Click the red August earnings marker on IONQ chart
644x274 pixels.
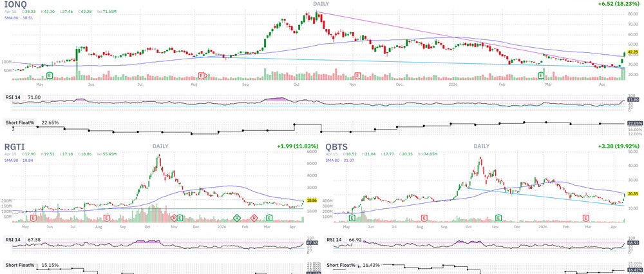point(202,75)
